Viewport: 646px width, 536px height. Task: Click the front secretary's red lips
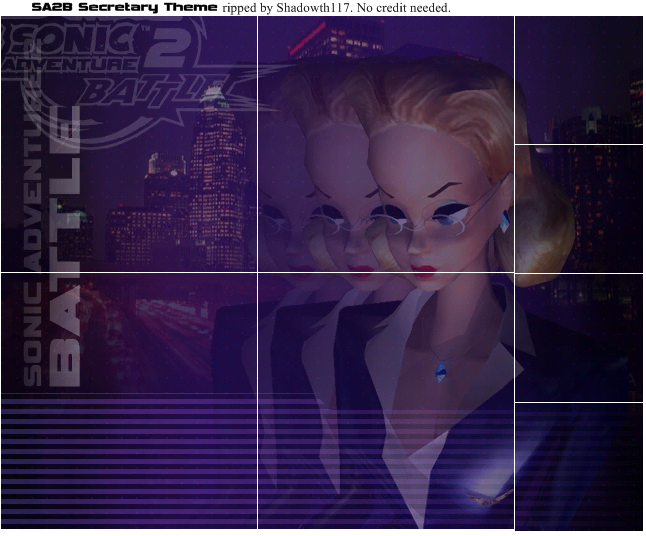click(x=425, y=269)
